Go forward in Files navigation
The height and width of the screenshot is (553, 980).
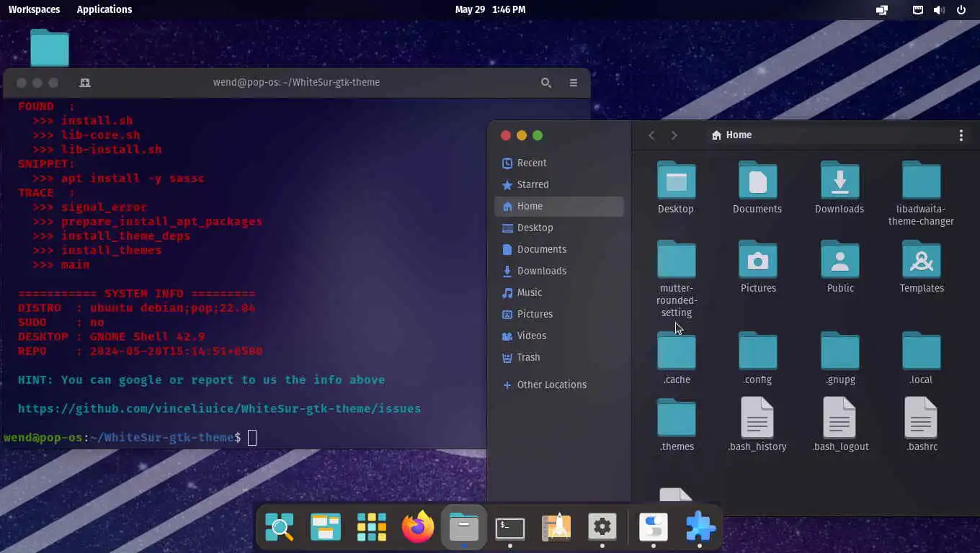[x=674, y=135]
